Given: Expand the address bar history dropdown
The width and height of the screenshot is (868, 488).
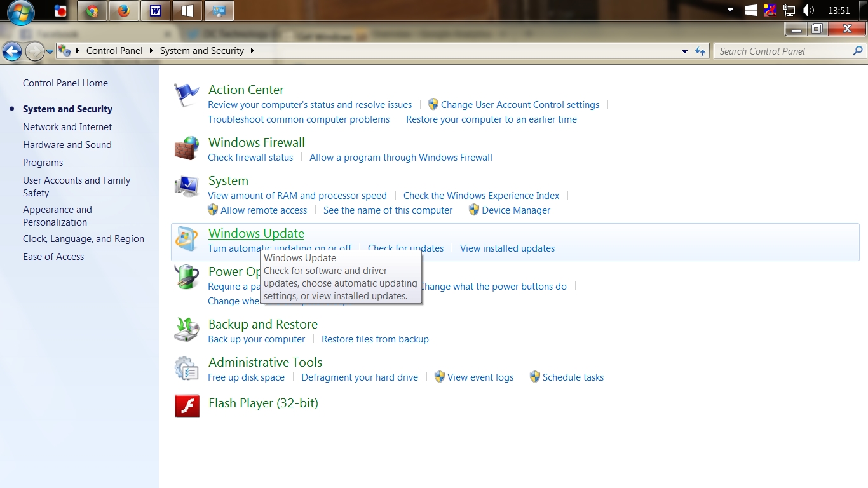Looking at the screenshot, I should click(x=684, y=51).
